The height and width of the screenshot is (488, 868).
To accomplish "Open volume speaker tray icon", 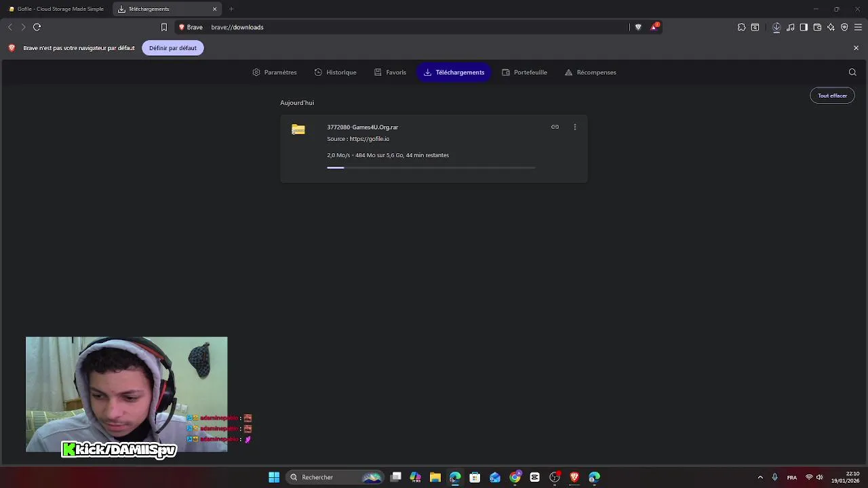I will (x=819, y=477).
